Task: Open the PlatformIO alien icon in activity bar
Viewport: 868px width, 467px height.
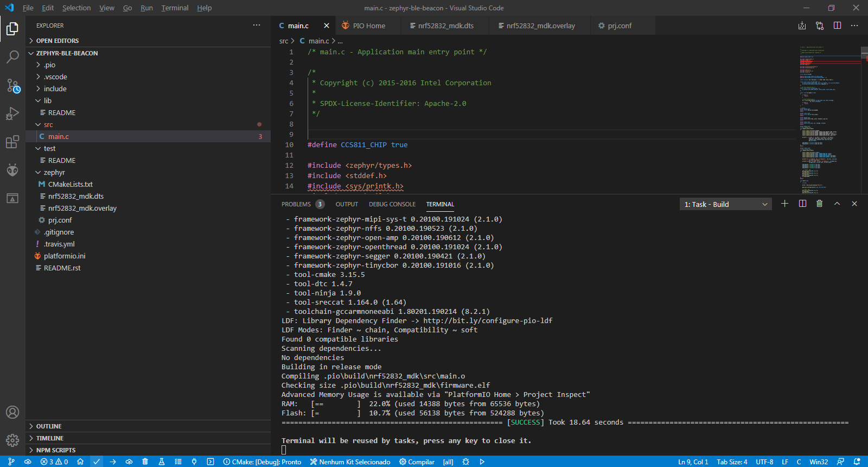Action: point(12,170)
